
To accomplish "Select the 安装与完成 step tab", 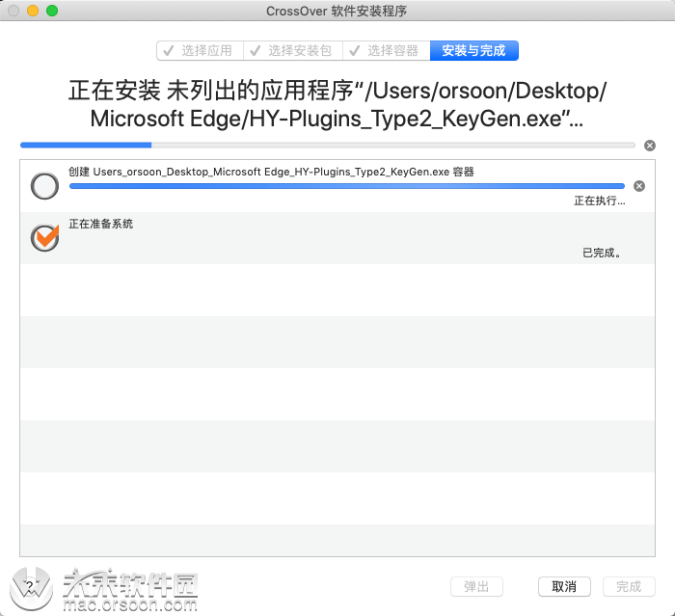I will pyautogui.click(x=474, y=51).
